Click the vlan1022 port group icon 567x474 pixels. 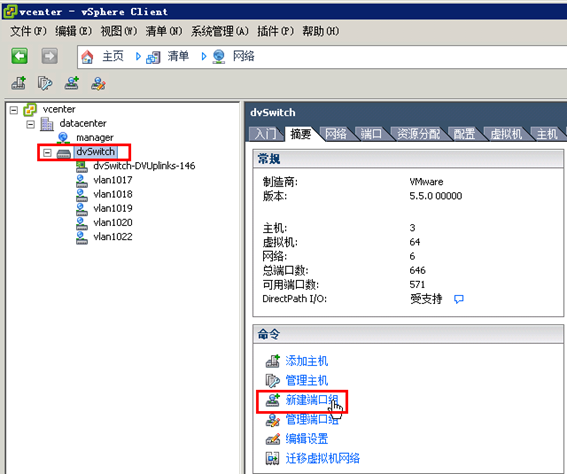tap(82, 237)
